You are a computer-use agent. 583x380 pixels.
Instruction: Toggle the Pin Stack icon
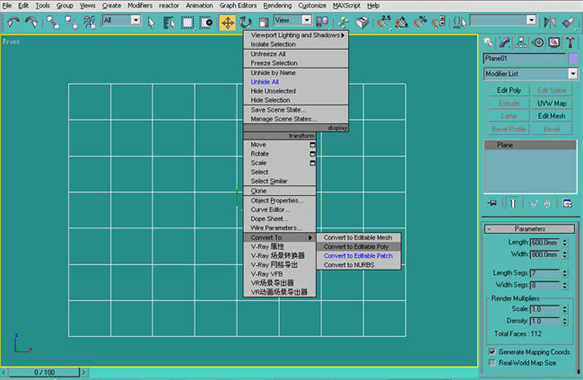pyautogui.click(x=493, y=203)
